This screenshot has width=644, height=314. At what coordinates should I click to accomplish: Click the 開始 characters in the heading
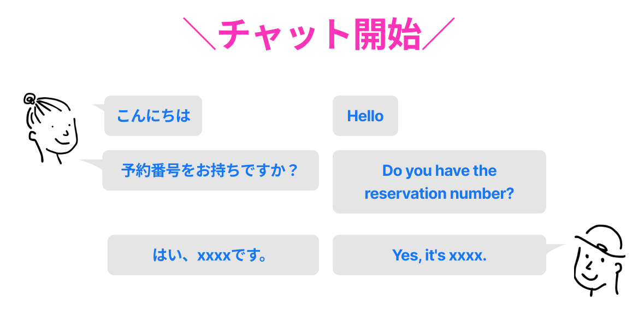(386, 35)
